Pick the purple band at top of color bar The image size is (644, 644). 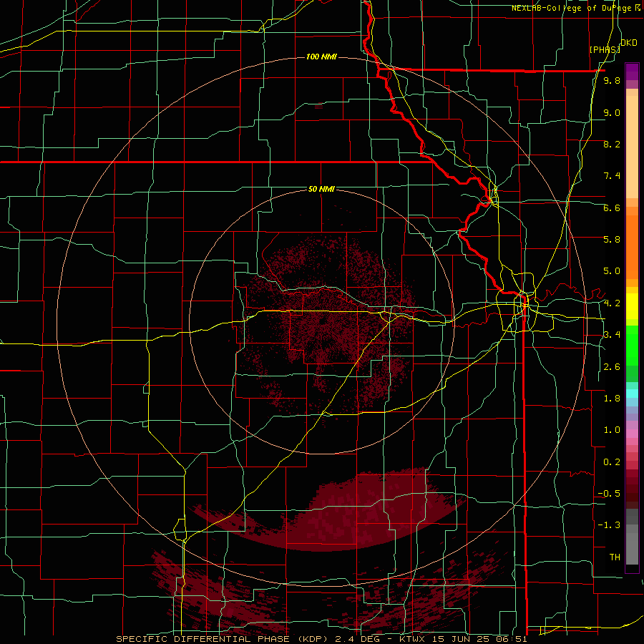click(x=632, y=72)
